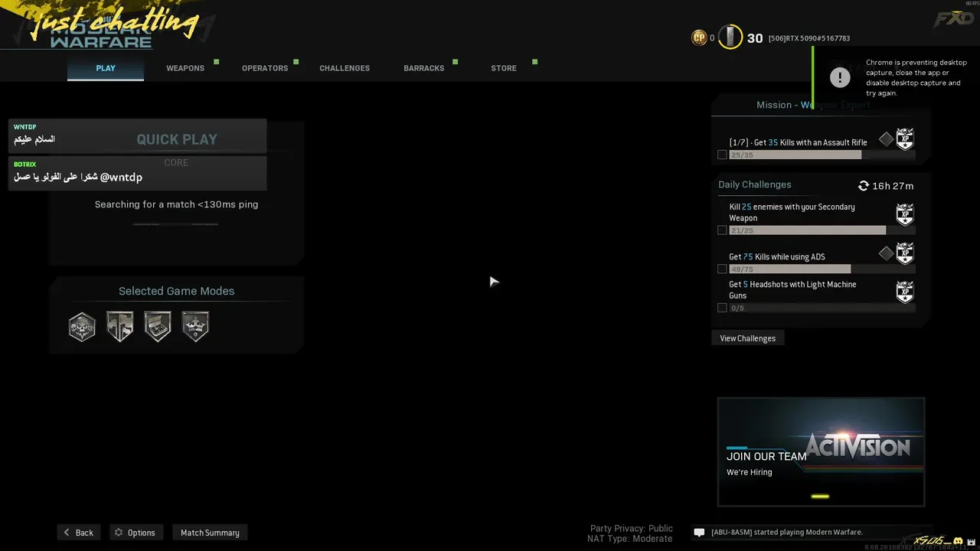
Task: Click the 25/35 Assault Rifle progress bar
Action: pyautogui.click(x=822, y=155)
